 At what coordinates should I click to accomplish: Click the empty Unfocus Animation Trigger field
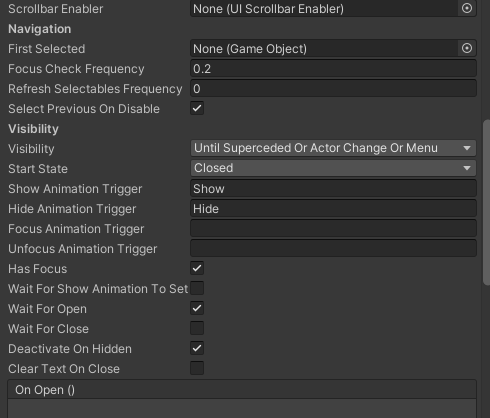(333, 248)
